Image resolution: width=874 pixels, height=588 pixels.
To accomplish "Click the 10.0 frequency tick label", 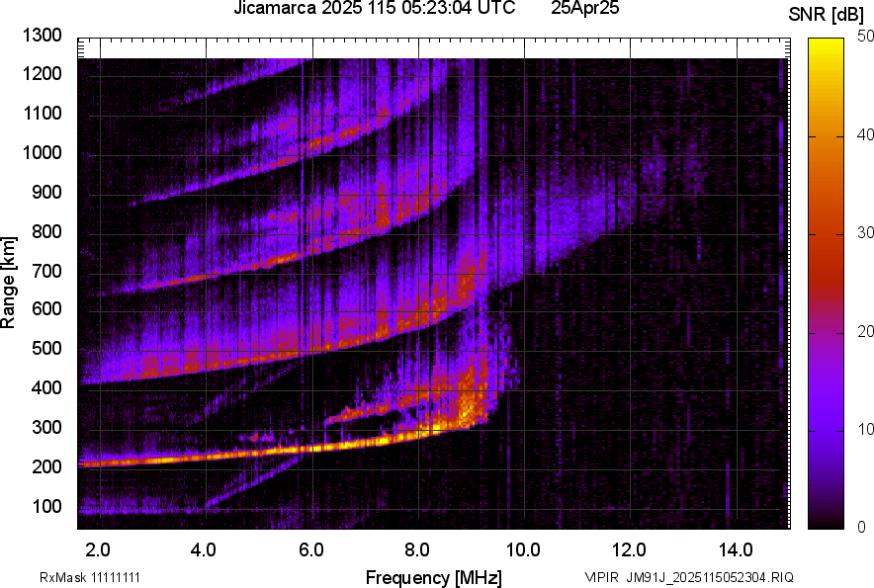I will click(523, 550).
